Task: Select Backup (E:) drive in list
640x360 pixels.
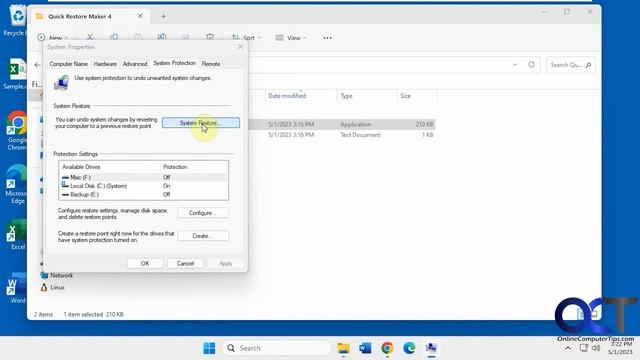Action: [144, 194]
